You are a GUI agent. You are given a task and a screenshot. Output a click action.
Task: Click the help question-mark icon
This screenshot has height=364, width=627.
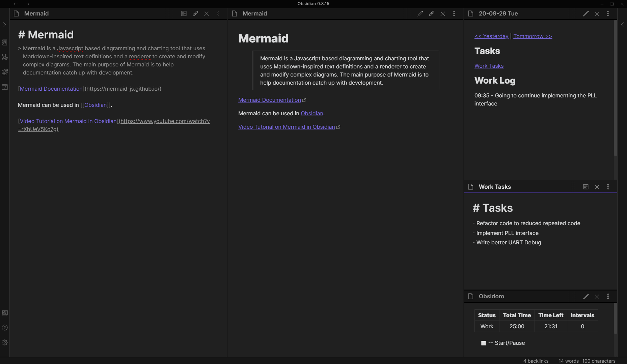pos(5,327)
